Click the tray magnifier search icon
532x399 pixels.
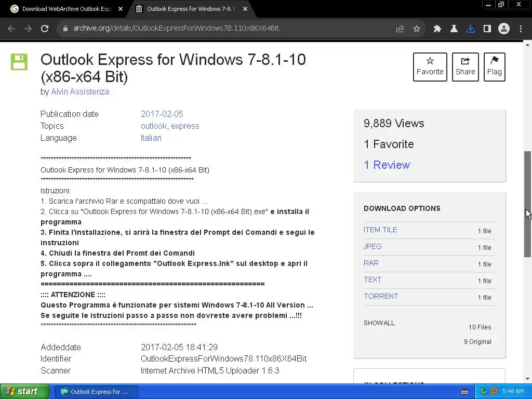[494, 392]
